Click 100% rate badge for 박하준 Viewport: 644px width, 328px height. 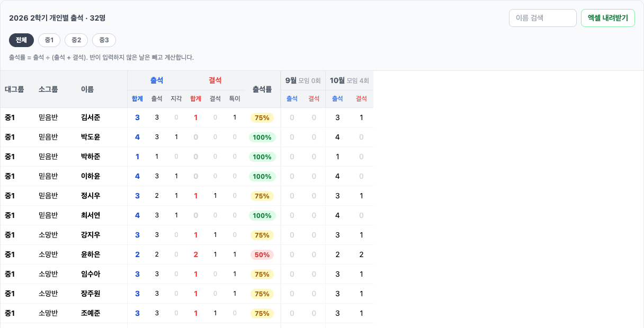coord(262,157)
